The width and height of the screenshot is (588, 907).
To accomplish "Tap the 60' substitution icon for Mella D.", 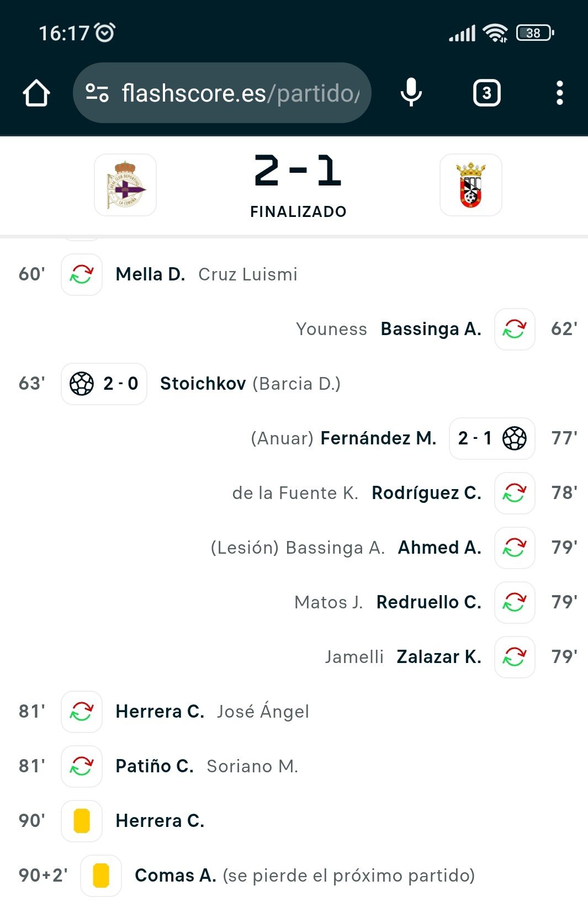I will [x=82, y=274].
